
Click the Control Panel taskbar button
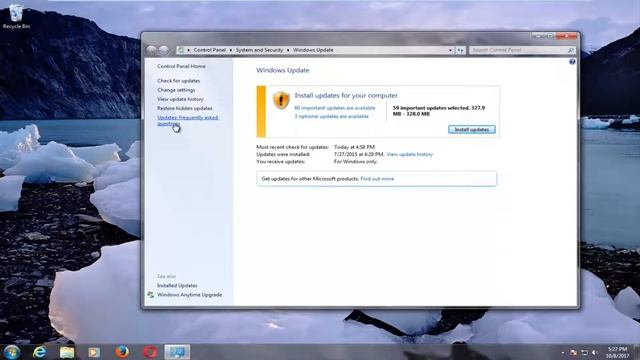point(177,352)
